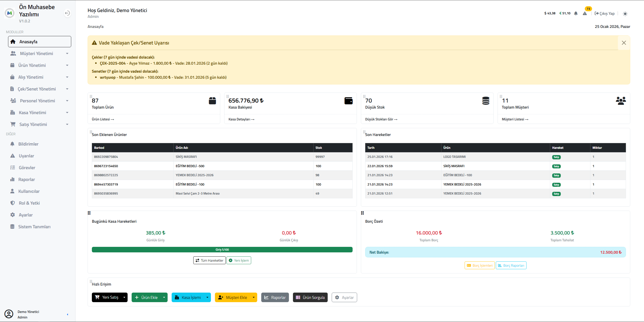Click the Ürün Sorgula barcode button

[x=310, y=297]
